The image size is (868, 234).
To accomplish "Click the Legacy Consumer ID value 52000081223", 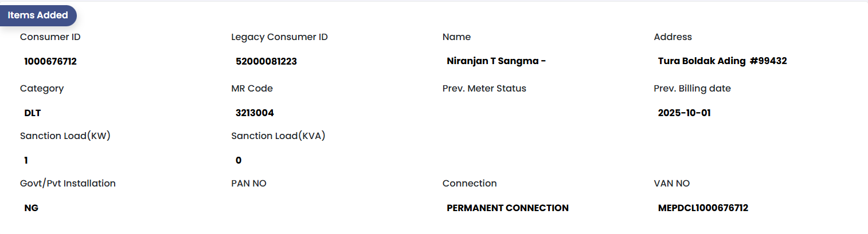I will (x=266, y=61).
